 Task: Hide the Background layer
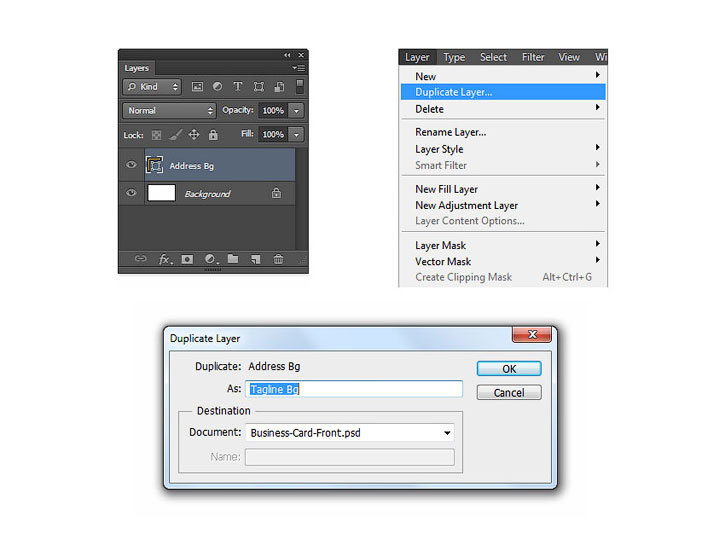pyautogui.click(x=131, y=192)
